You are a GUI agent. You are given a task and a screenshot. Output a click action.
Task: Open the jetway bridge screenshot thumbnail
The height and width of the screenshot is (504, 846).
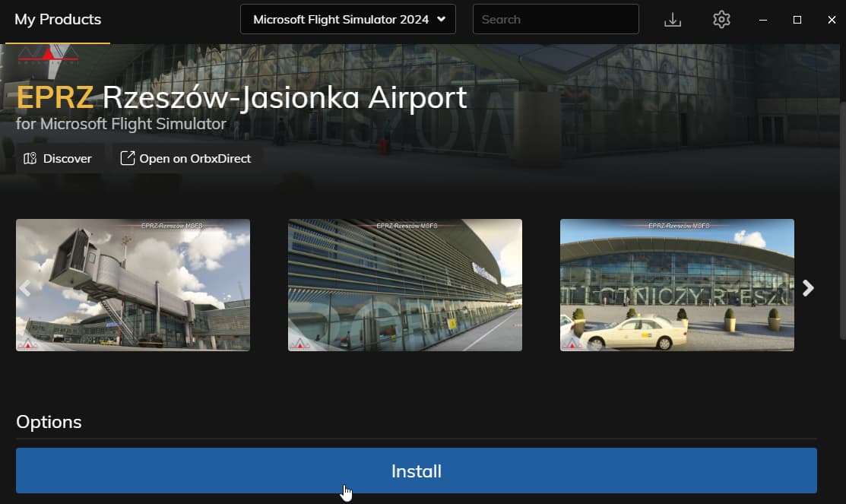coord(133,285)
